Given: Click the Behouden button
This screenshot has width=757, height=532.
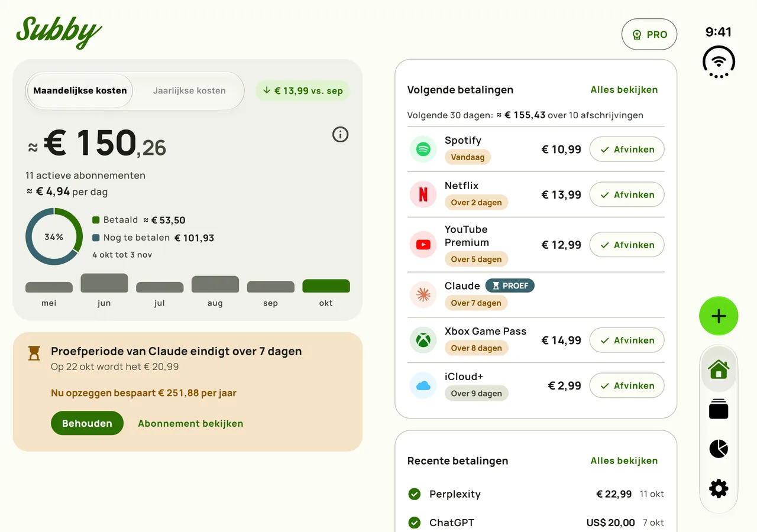Looking at the screenshot, I should click(87, 423).
